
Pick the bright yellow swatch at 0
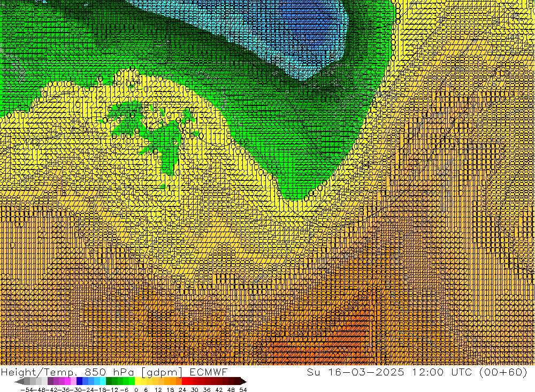pyautogui.click(x=137, y=381)
